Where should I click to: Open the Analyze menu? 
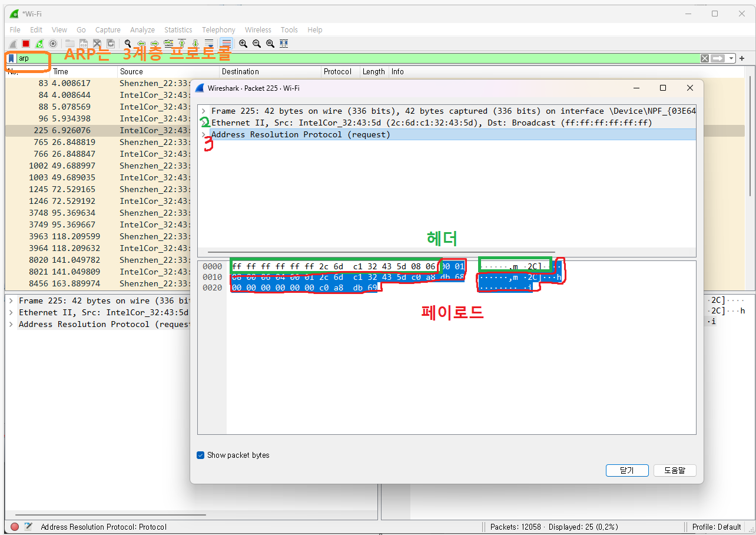click(142, 29)
